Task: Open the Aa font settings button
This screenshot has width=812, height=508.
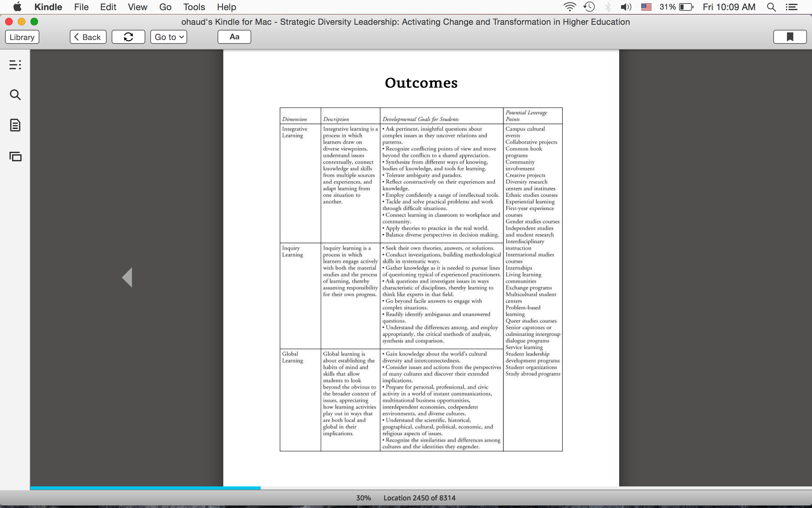Action: click(x=234, y=37)
